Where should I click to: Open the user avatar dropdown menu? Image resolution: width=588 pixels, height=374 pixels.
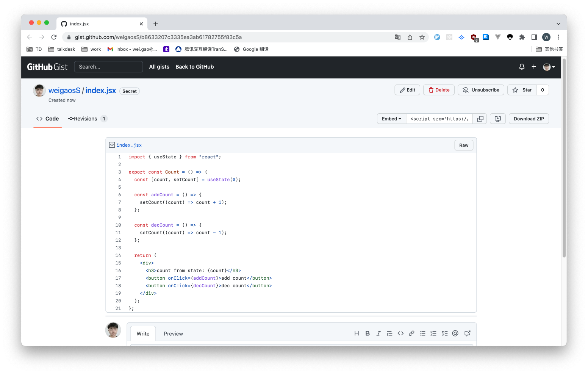pos(549,67)
